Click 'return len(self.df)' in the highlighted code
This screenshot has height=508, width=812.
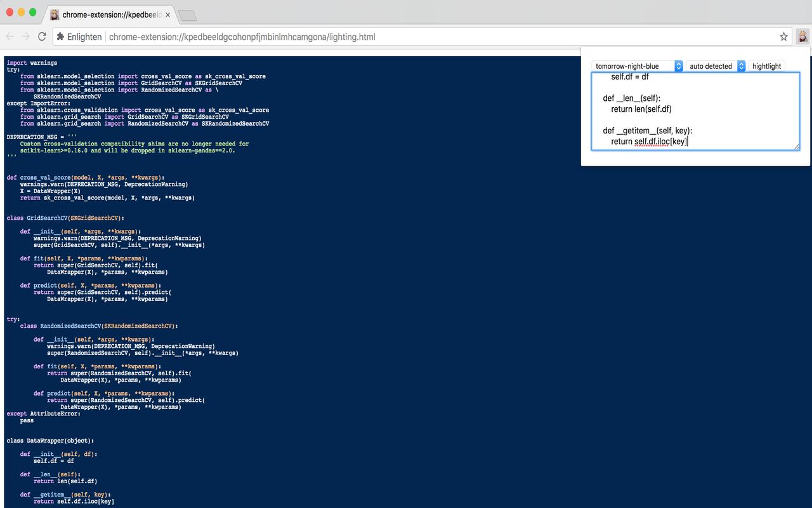[65, 481]
